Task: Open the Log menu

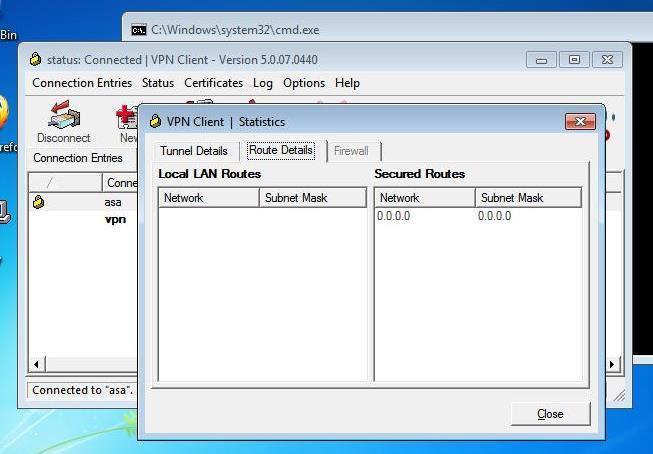Action: click(x=262, y=83)
